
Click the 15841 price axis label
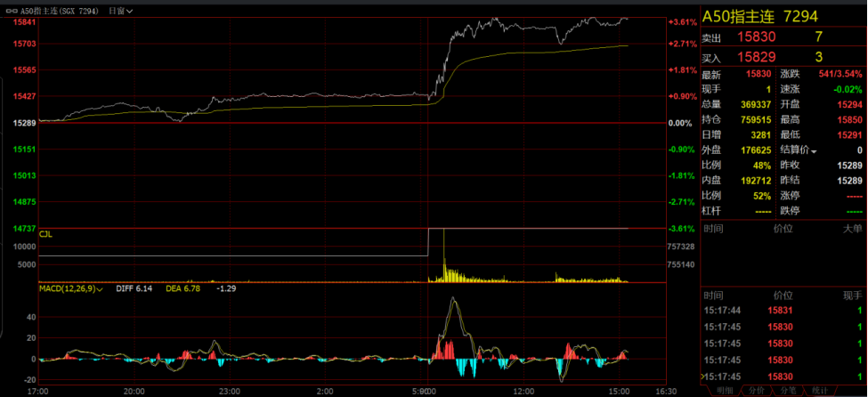pyautogui.click(x=24, y=22)
